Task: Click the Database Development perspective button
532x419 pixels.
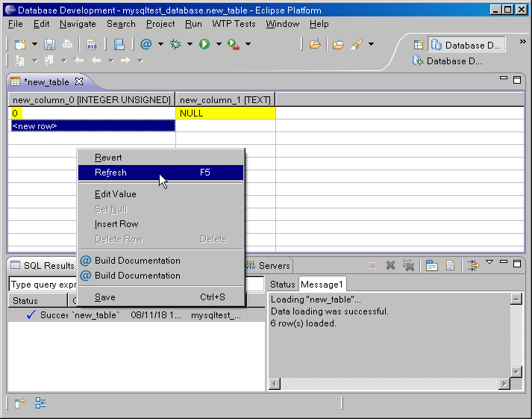Action: [x=468, y=46]
